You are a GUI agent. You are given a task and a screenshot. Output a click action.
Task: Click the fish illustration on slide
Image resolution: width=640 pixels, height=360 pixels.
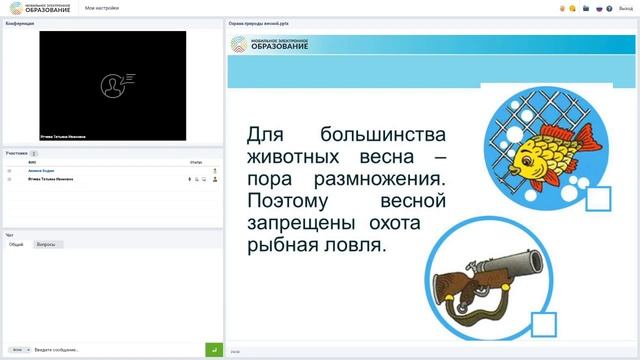[546, 149]
